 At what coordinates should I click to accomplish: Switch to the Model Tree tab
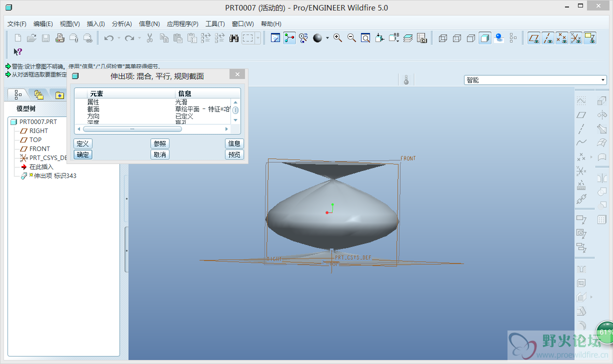pos(18,94)
